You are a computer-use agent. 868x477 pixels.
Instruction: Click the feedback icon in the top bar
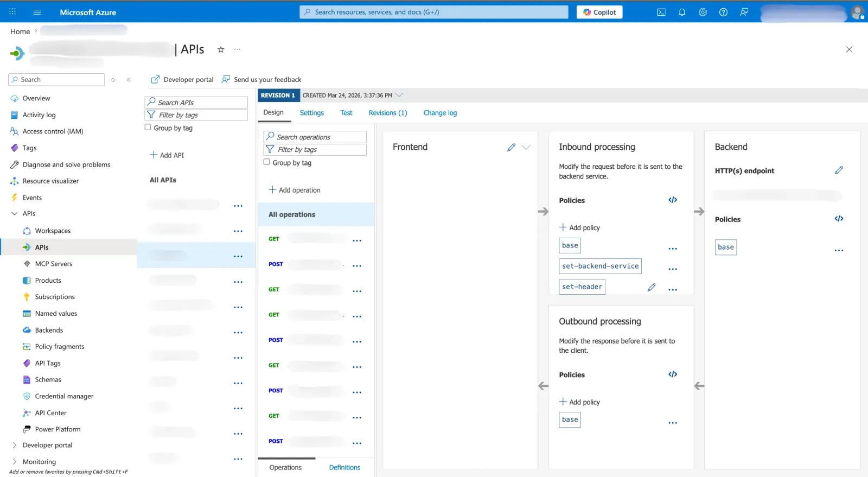[744, 12]
